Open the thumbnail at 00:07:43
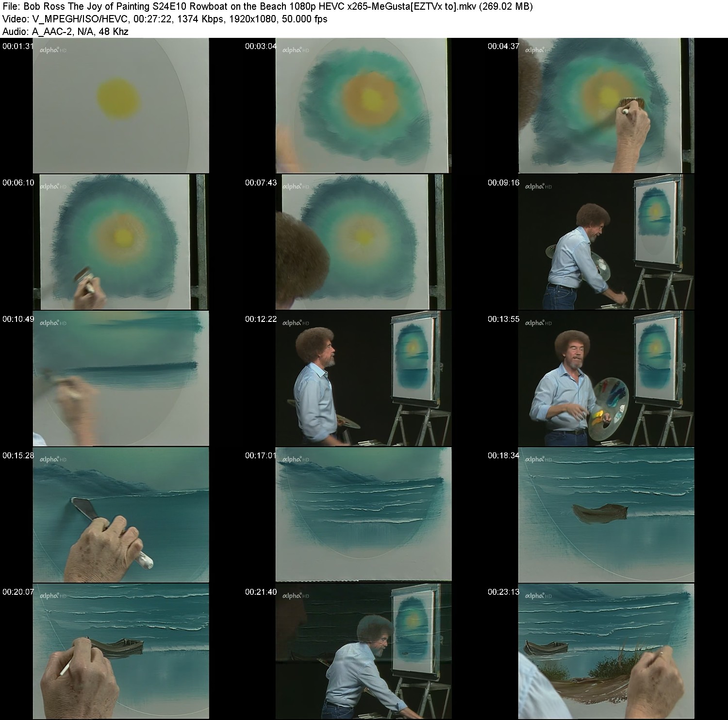This screenshot has height=720, width=728. click(364, 242)
